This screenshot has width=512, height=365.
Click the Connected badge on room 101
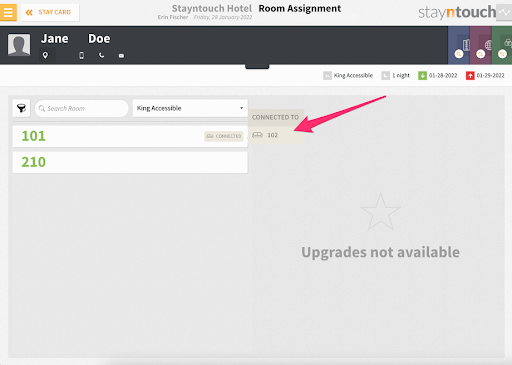coord(224,136)
